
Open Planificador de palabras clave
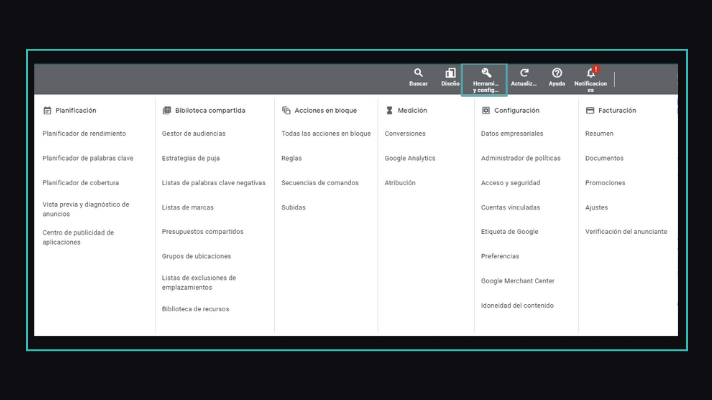(x=88, y=158)
